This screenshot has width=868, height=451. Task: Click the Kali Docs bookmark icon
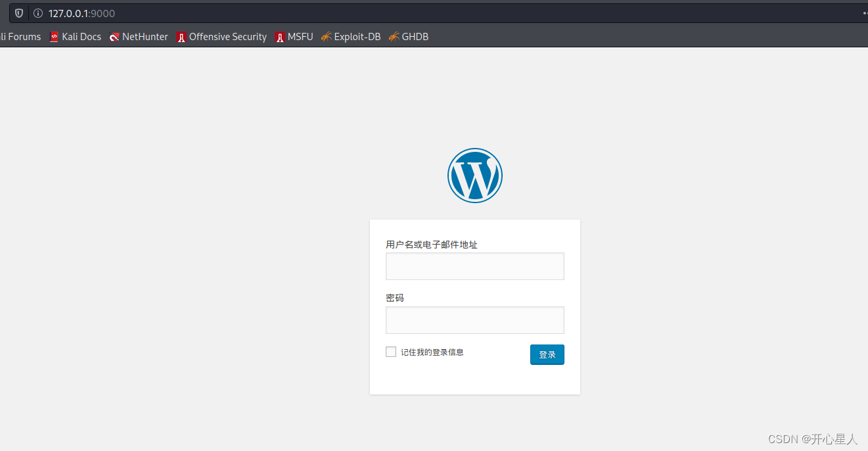[x=54, y=37]
